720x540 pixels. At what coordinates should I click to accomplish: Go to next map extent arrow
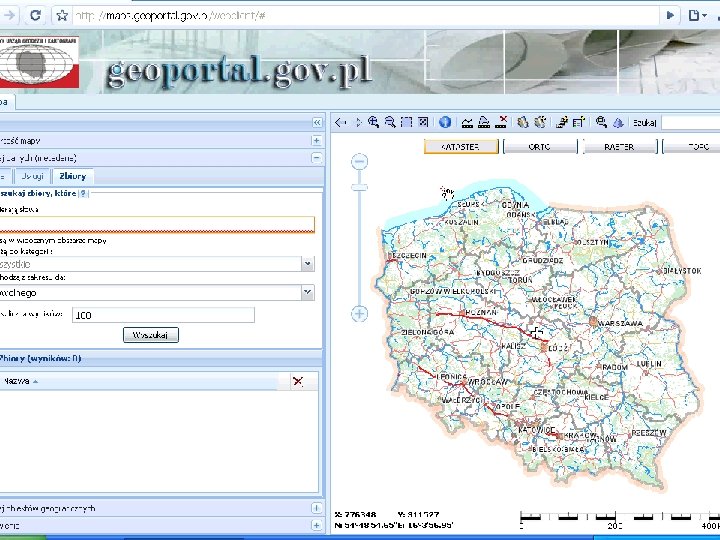(358, 122)
